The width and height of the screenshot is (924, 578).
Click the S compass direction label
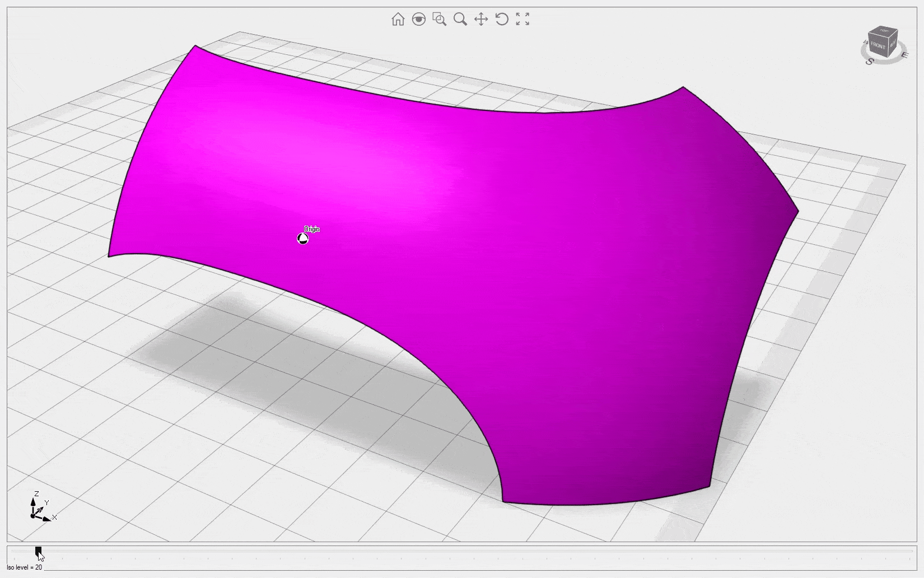point(869,62)
